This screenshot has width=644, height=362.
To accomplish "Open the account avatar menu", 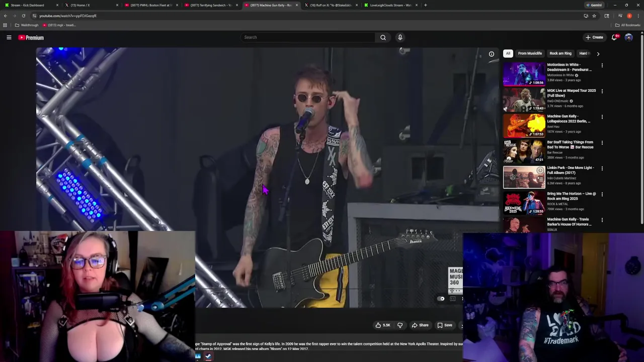I will 628,37.
